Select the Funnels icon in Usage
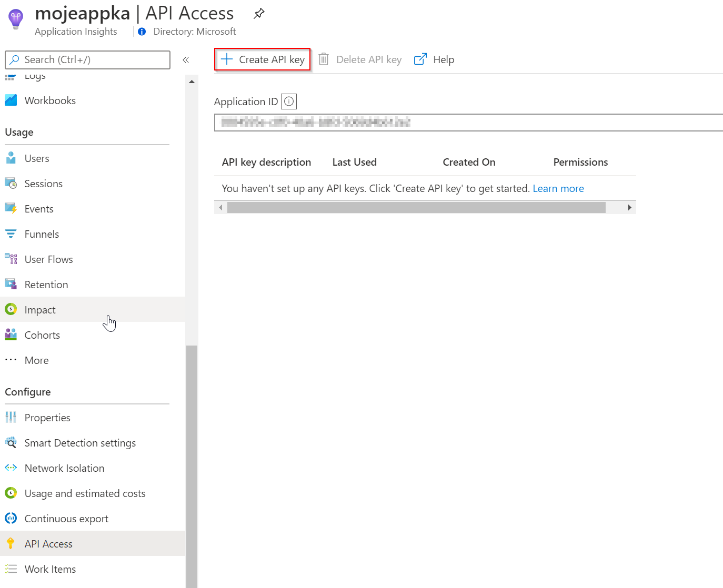 11,234
